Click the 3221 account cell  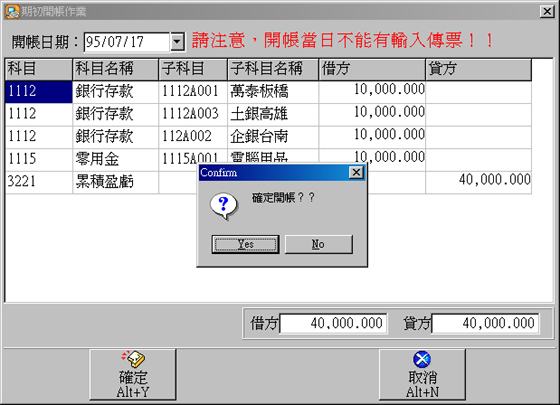point(39,182)
